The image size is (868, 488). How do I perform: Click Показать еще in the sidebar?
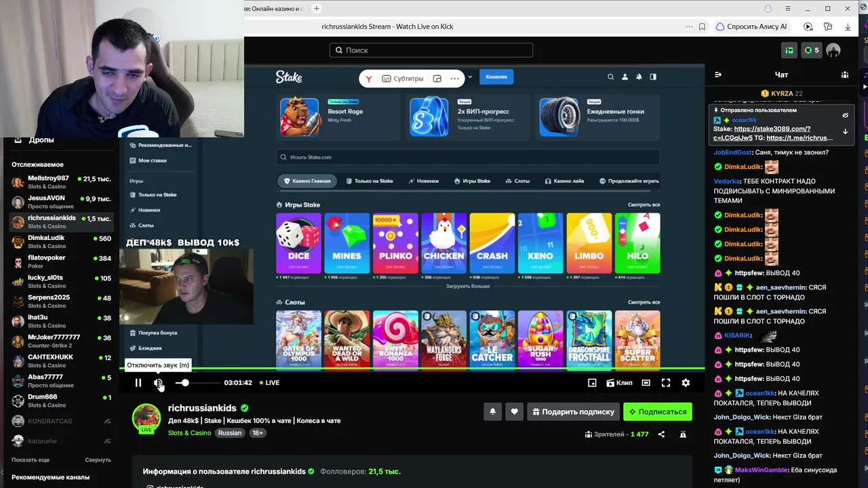coord(31,460)
